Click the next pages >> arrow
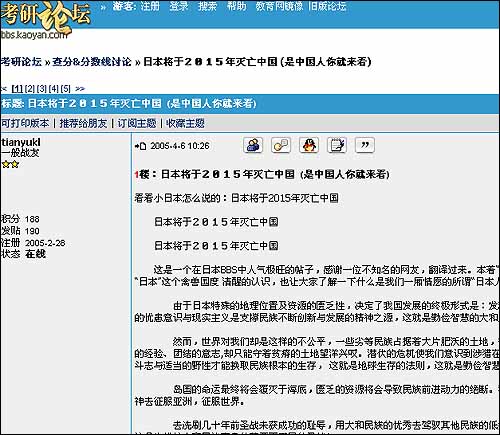 tap(80, 89)
